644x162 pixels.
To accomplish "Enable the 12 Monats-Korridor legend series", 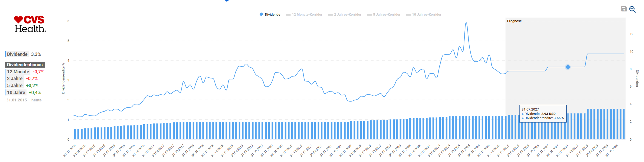I will point(304,15).
